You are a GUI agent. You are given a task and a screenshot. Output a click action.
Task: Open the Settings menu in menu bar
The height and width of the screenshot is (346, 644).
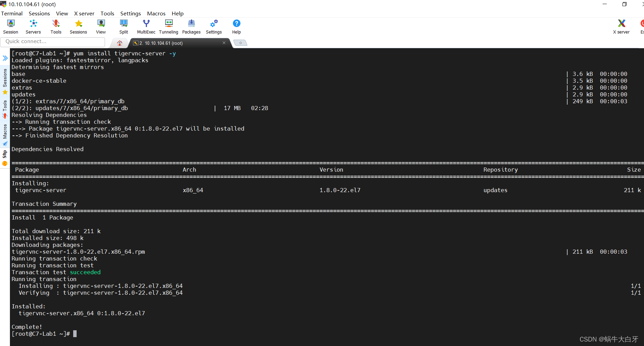click(131, 13)
